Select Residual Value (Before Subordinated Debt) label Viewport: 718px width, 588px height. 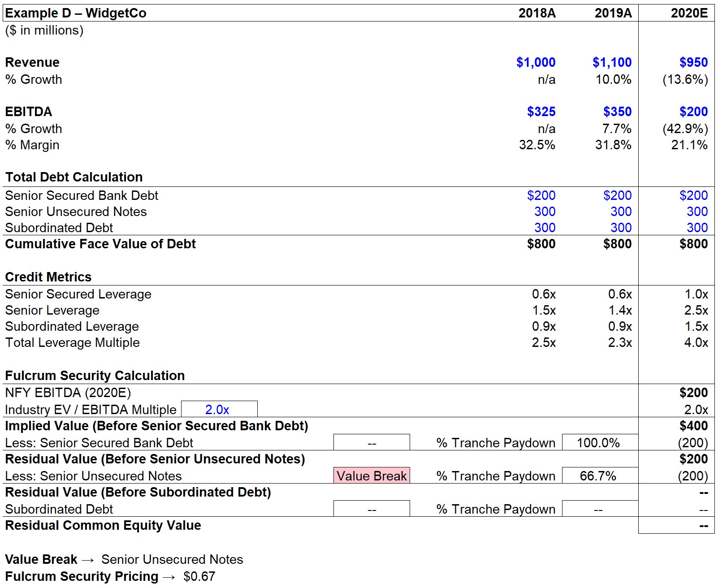click(138, 492)
